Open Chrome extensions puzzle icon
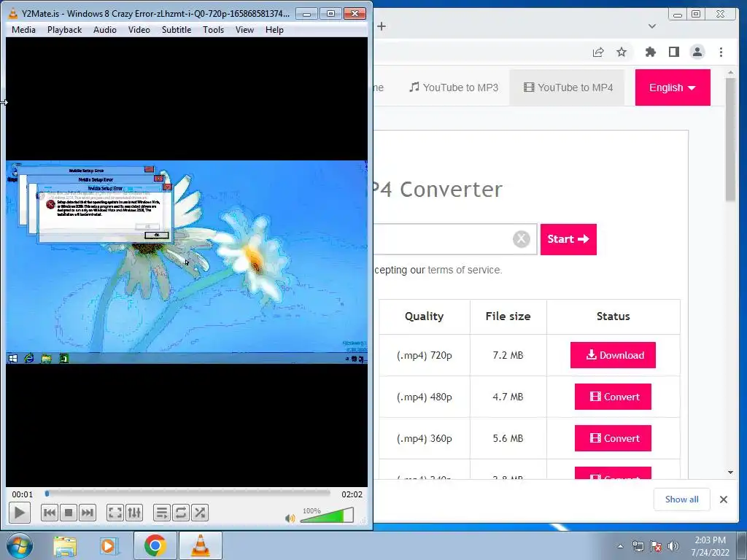Viewport: 747px width, 560px height. point(650,52)
